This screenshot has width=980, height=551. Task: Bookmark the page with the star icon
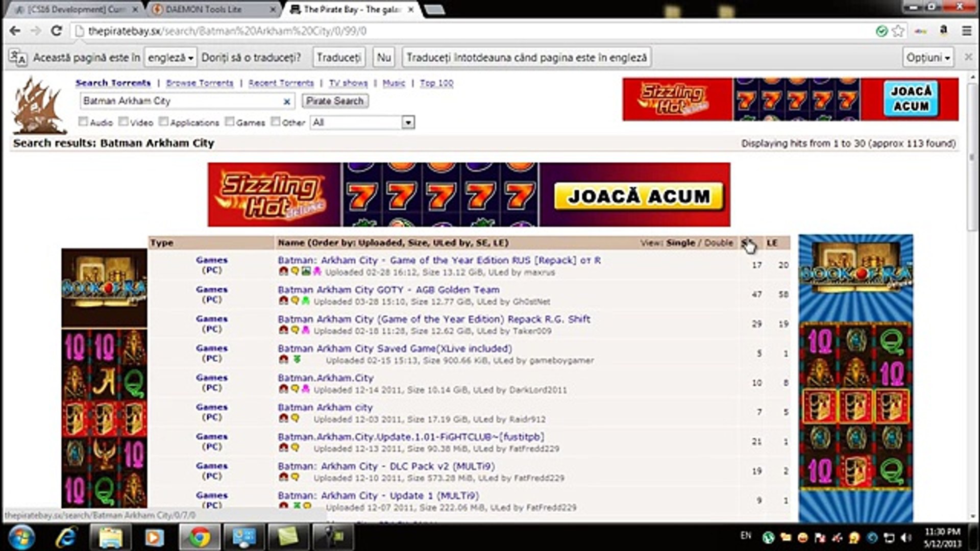click(x=898, y=31)
